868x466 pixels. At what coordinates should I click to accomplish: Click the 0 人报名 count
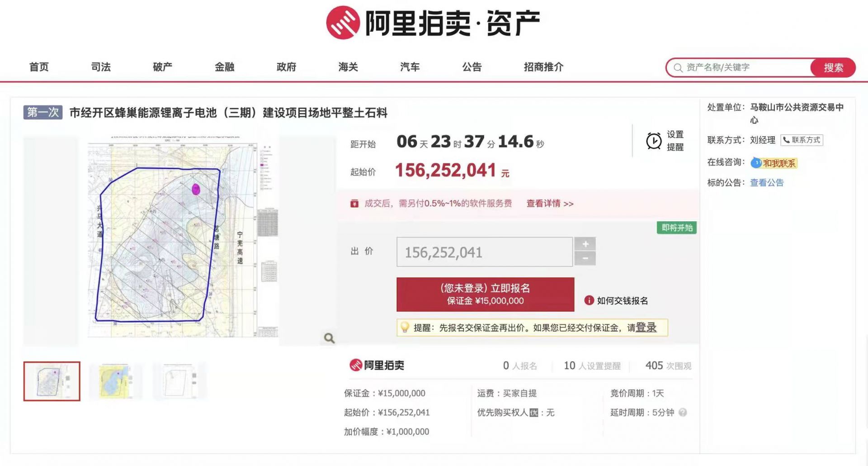coord(520,366)
